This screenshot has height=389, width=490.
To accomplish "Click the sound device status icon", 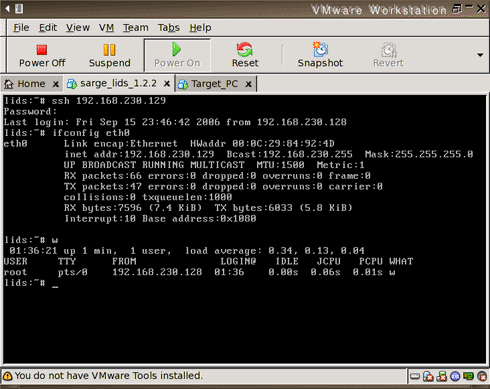I will tap(482, 377).
